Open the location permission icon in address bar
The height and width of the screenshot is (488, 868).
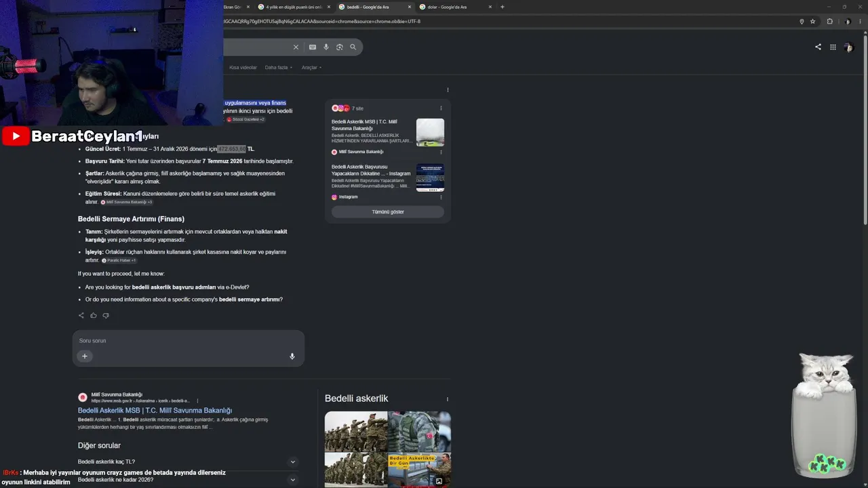pyautogui.click(x=802, y=21)
